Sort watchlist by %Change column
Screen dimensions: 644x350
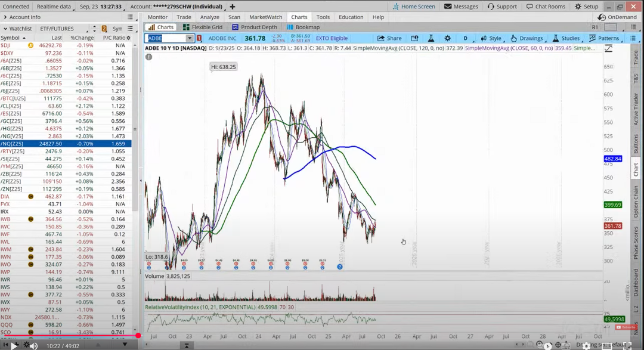(x=82, y=38)
